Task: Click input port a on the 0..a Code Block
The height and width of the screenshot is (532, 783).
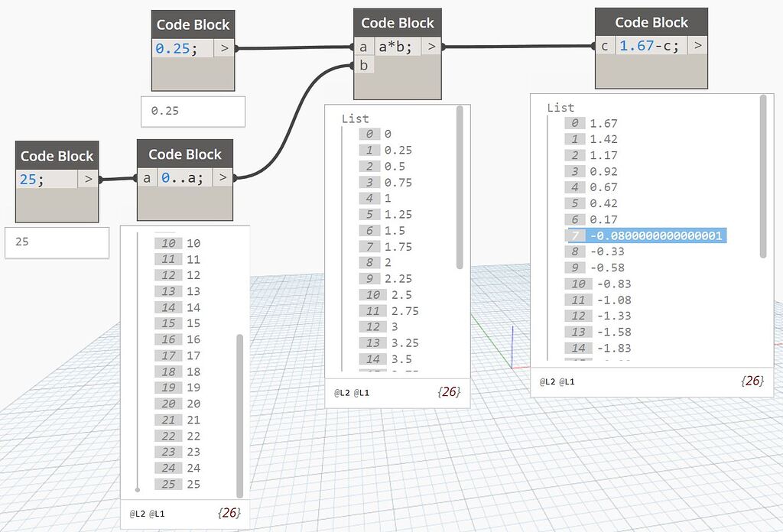Action: [146, 177]
